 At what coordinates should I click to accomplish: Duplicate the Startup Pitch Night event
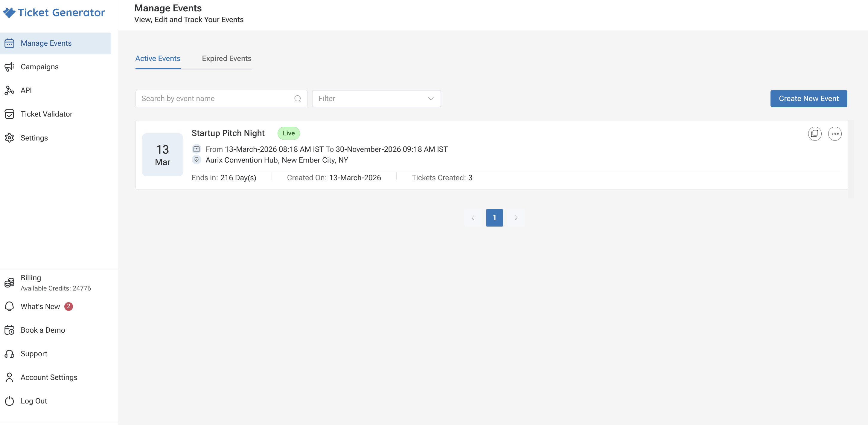pos(815,134)
